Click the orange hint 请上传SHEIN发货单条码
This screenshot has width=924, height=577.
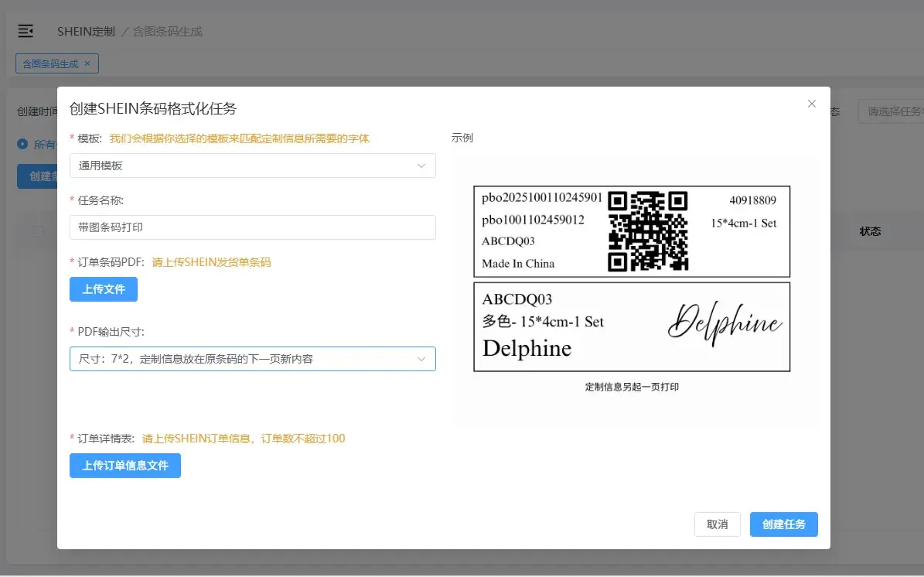(x=211, y=262)
